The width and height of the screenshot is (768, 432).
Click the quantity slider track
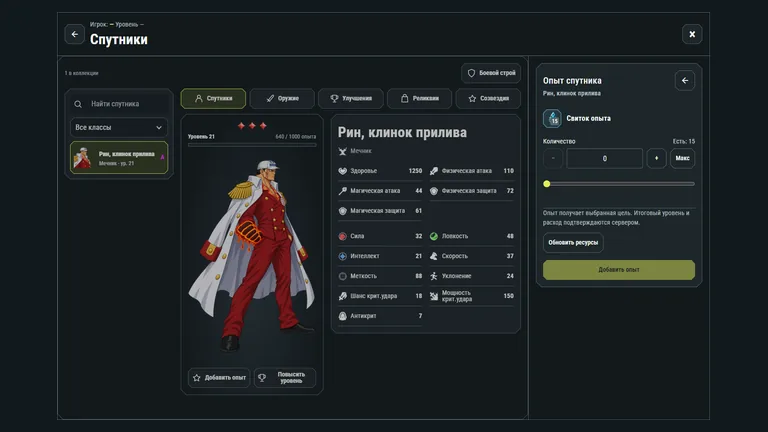point(619,184)
